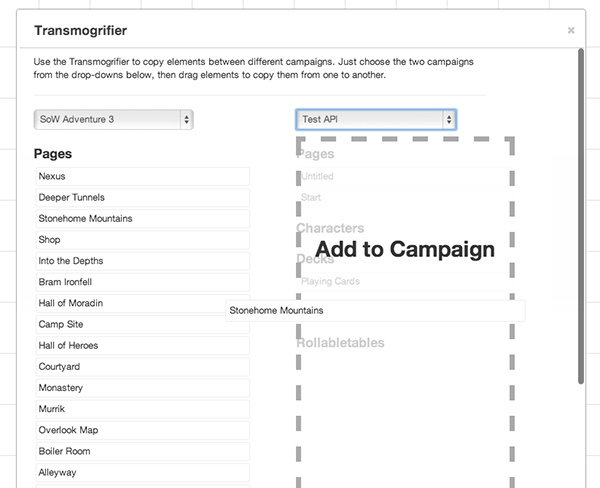Click the Hall of Heroes page
Viewport: 600px width, 488px height.
click(141, 345)
